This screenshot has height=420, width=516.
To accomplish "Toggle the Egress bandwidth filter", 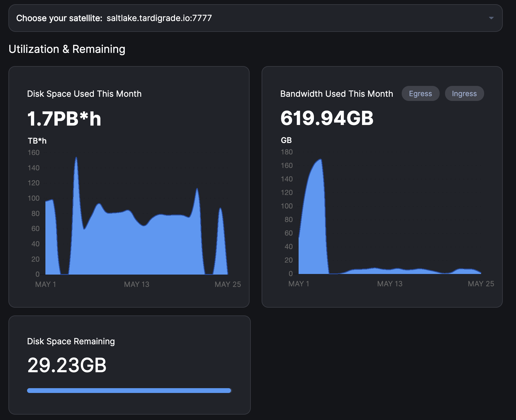I will (x=420, y=94).
